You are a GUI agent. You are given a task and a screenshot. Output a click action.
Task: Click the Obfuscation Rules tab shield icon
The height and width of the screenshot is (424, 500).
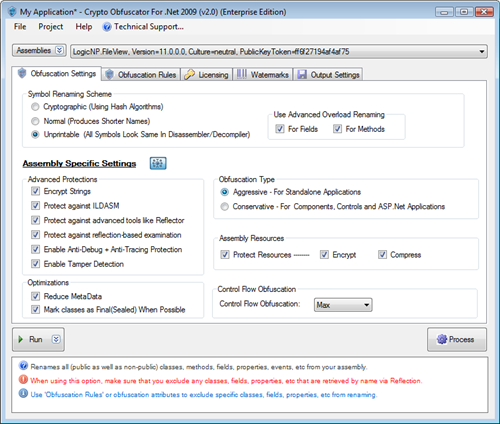click(109, 74)
